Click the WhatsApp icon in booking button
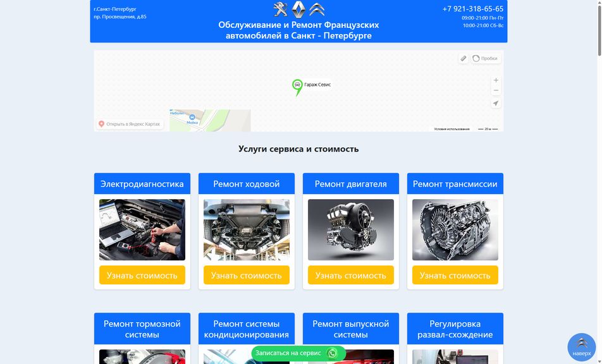Image resolution: width=602 pixels, height=364 pixels. click(332, 353)
